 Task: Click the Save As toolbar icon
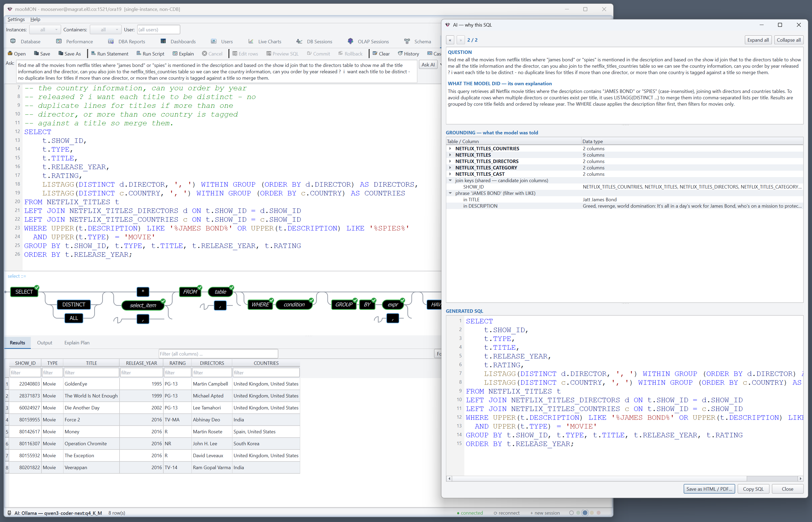(x=61, y=54)
